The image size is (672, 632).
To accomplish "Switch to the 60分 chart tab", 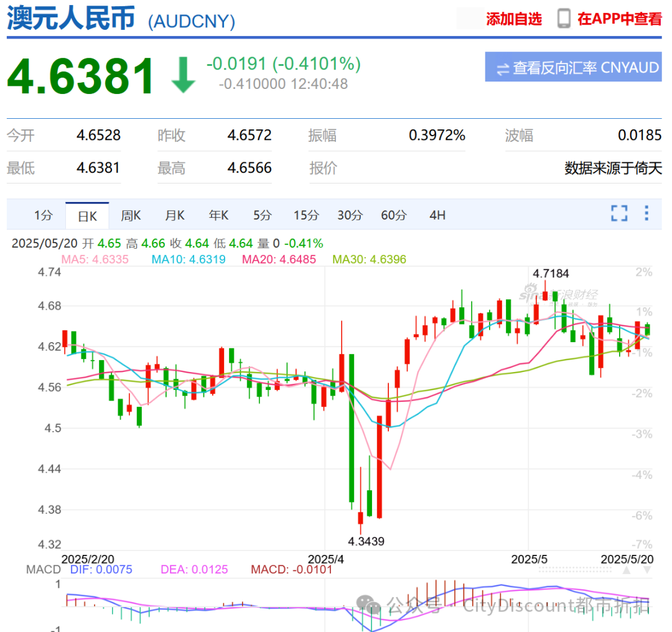I will [x=393, y=215].
